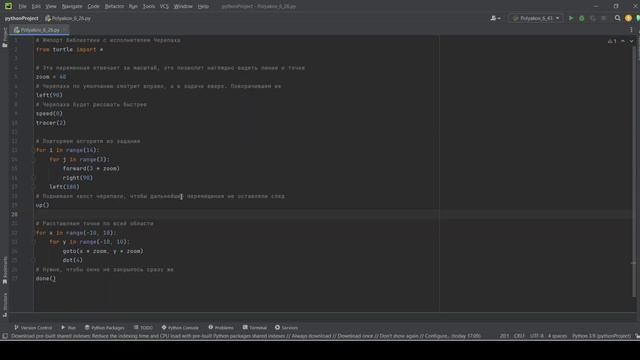640x360 pixels.
Task: Open the orange updates/settings icon
Action: coord(628,18)
